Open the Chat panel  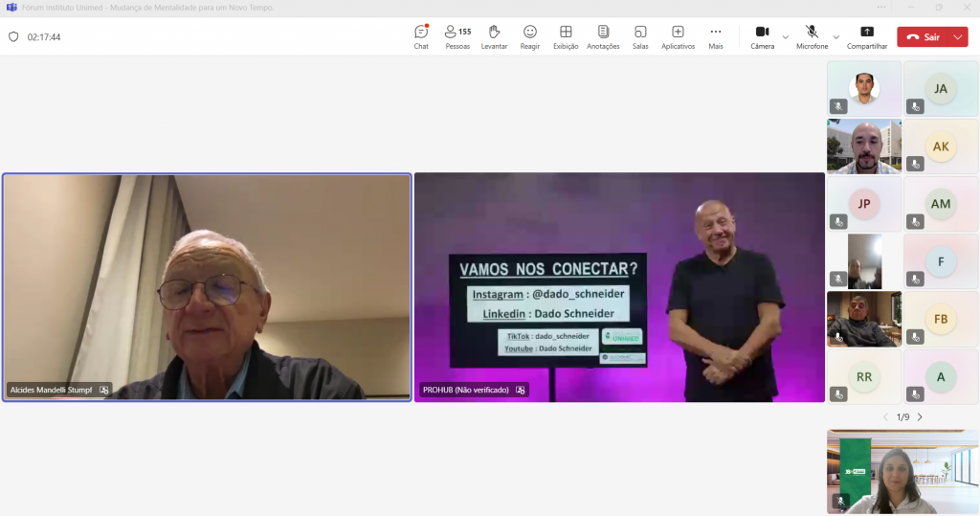coord(421,37)
